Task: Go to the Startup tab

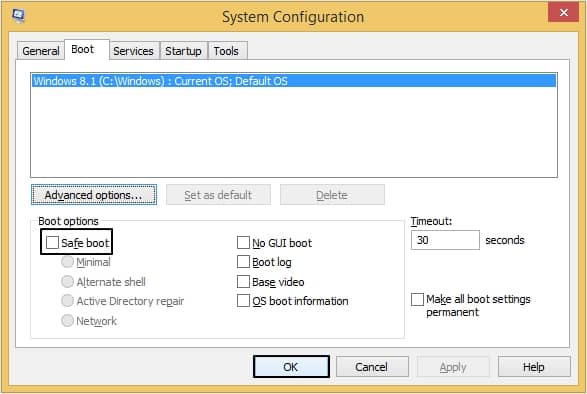Action: coord(183,51)
